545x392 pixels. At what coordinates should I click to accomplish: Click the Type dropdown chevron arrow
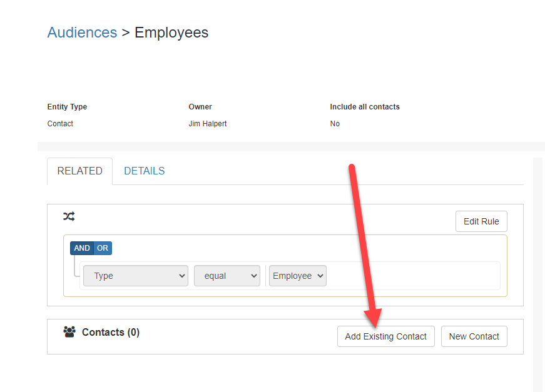[182, 276]
